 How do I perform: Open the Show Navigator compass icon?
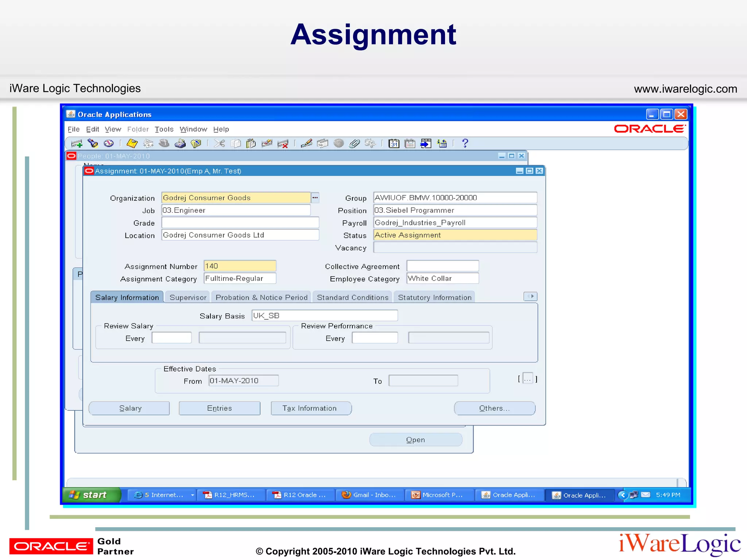(109, 144)
